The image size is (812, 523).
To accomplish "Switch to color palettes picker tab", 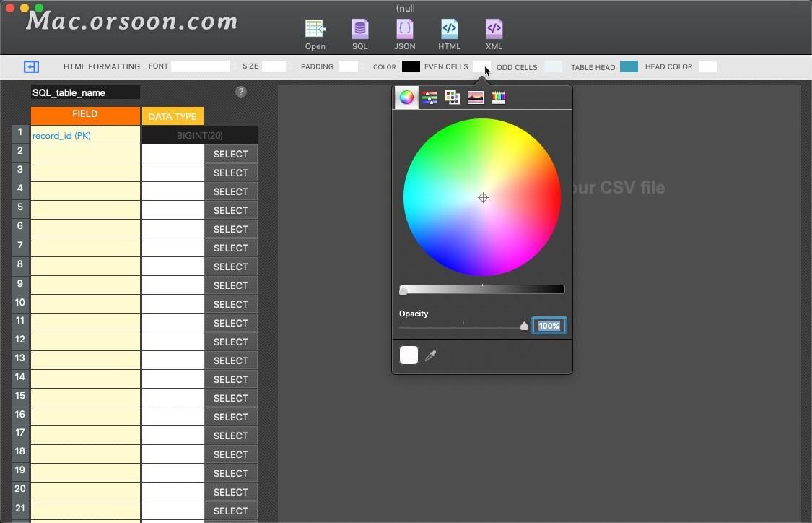I will click(452, 97).
